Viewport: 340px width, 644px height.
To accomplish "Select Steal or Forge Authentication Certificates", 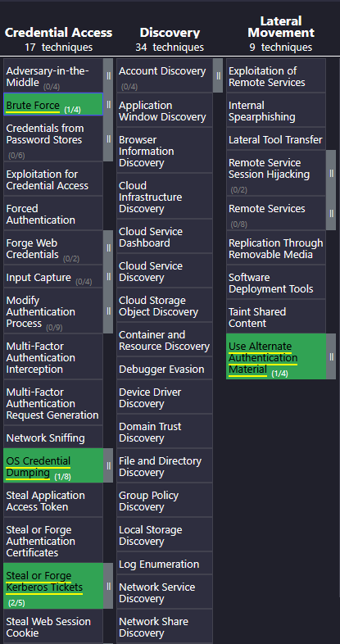I will pos(53,540).
